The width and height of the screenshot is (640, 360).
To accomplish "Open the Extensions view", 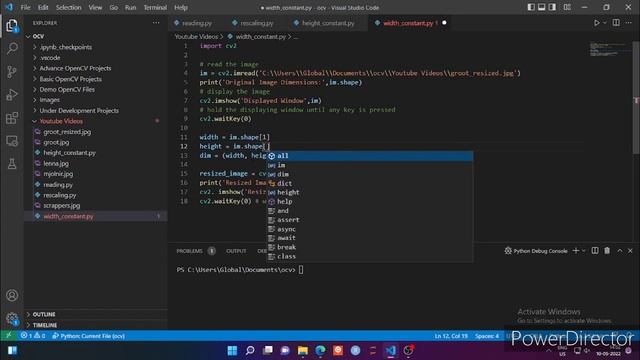I will pyautogui.click(x=12, y=118).
